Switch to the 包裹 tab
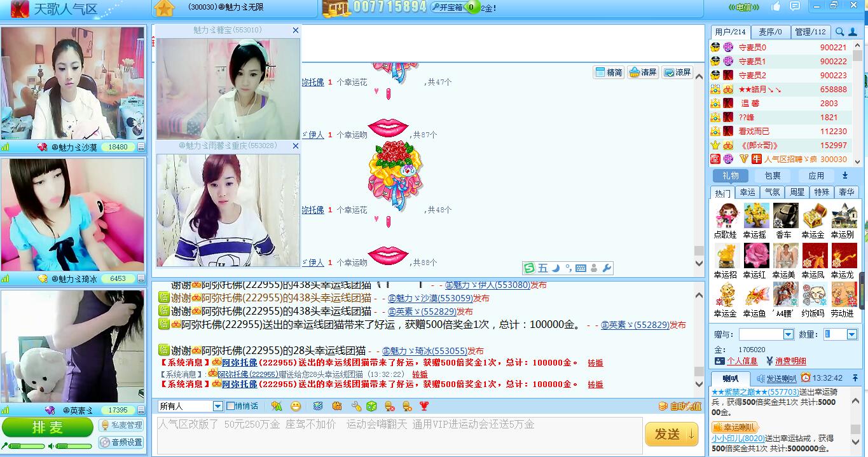Viewport: 868px width, 457px height. tap(773, 176)
